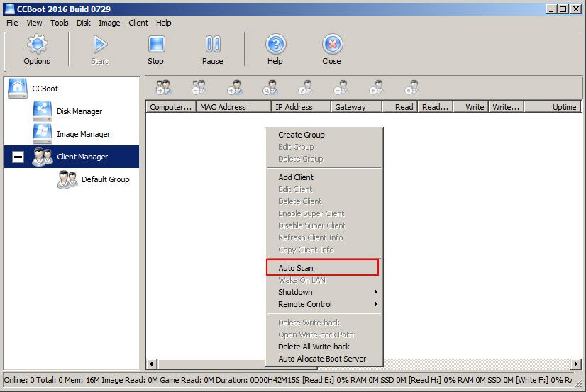Click the red Close toolbar icon
The width and height of the screenshot is (586, 392).
coord(332,44)
